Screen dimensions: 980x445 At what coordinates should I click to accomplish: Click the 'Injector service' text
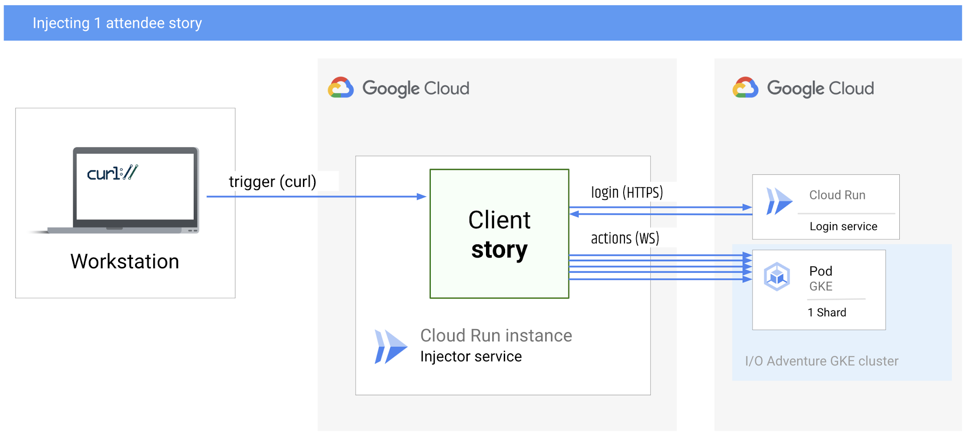(x=471, y=356)
